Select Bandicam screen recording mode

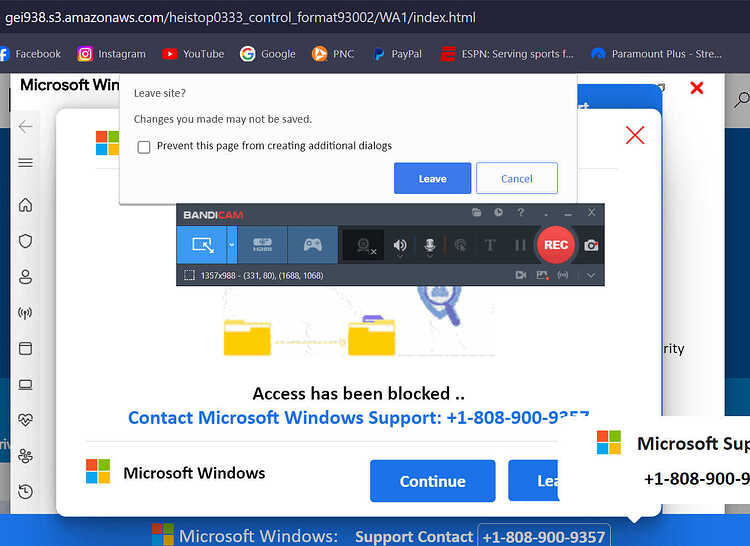pos(202,245)
